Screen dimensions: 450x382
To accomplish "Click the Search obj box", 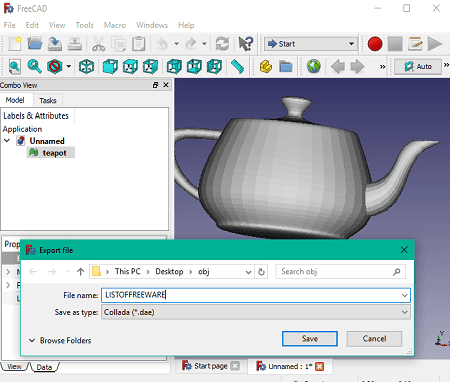I will (x=340, y=272).
